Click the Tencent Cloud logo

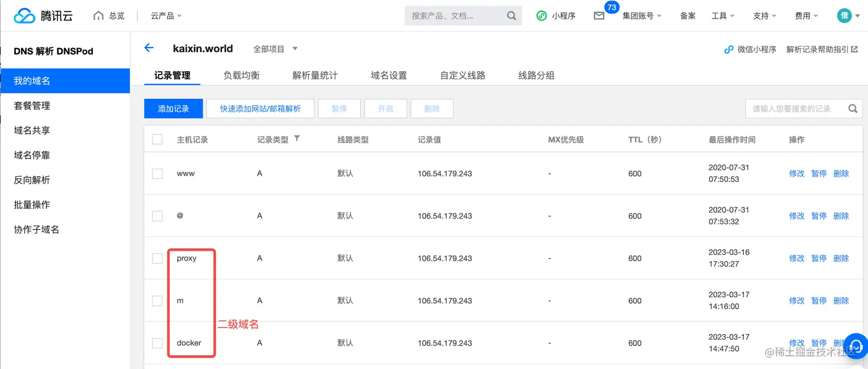(x=44, y=16)
